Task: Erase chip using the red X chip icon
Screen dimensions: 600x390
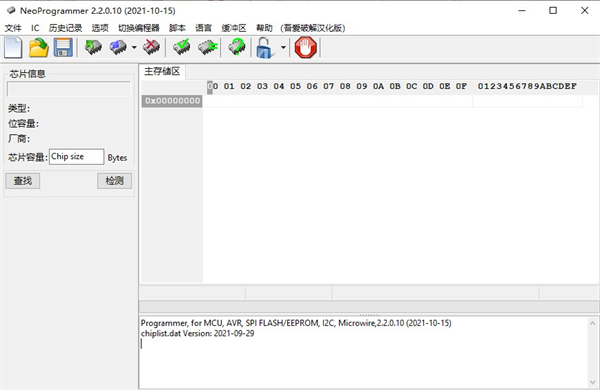Action: (x=152, y=47)
